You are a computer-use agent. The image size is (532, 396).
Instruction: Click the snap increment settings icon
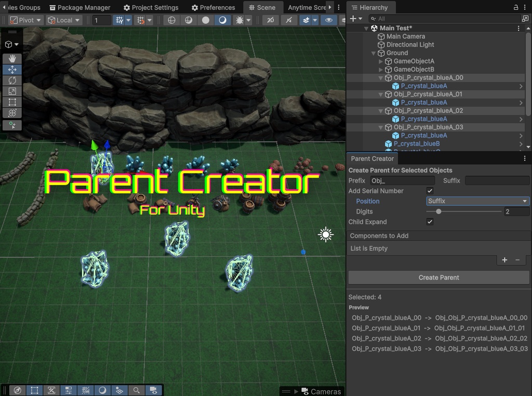140,20
